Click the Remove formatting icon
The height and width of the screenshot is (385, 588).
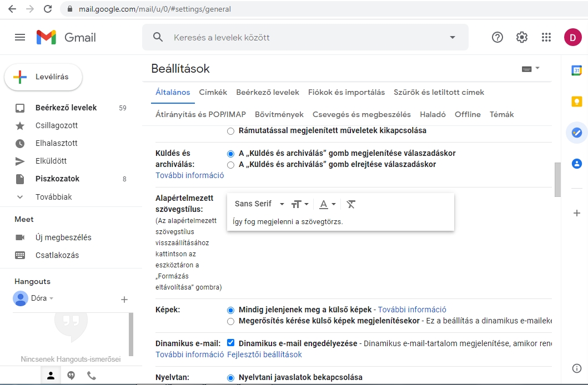pyautogui.click(x=351, y=204)
